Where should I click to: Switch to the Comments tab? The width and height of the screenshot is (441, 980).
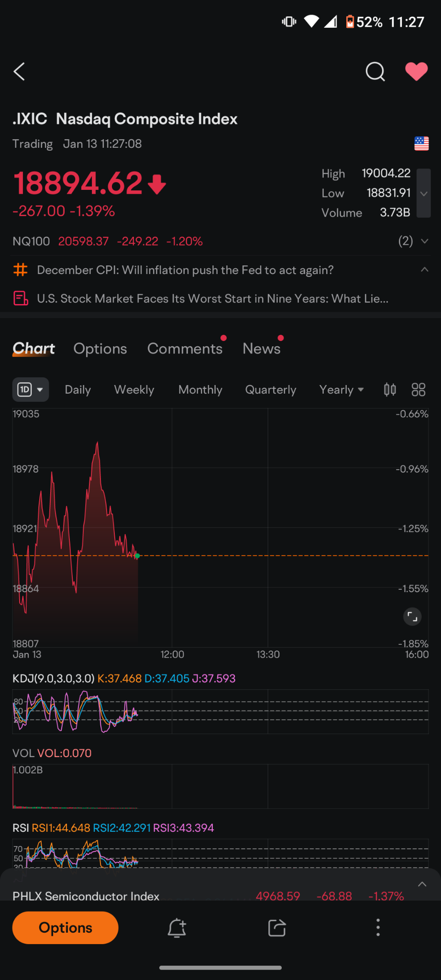[185, 349]
